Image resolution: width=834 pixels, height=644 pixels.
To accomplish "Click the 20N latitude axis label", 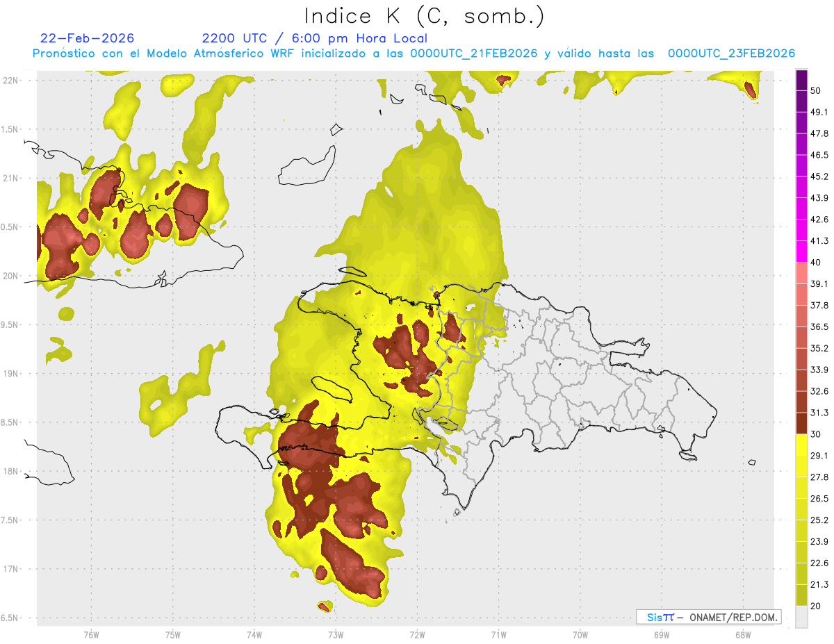I will coord(12,276).
